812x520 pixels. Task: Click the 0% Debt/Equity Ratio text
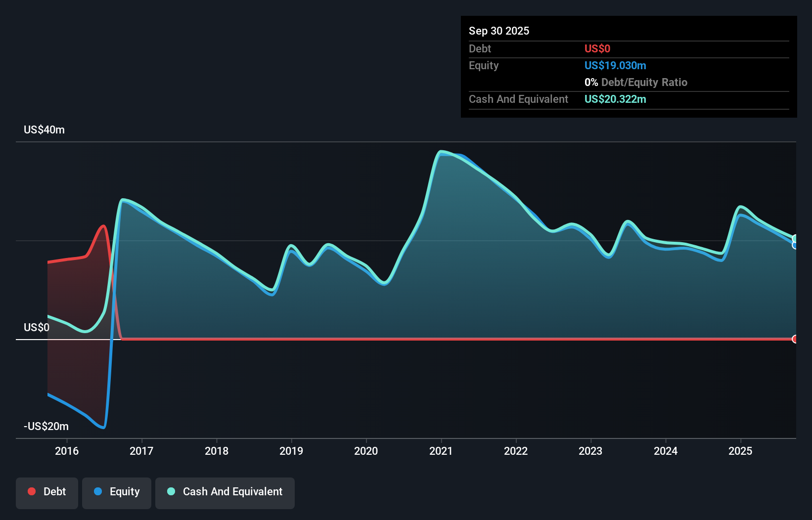click(636, 82)
